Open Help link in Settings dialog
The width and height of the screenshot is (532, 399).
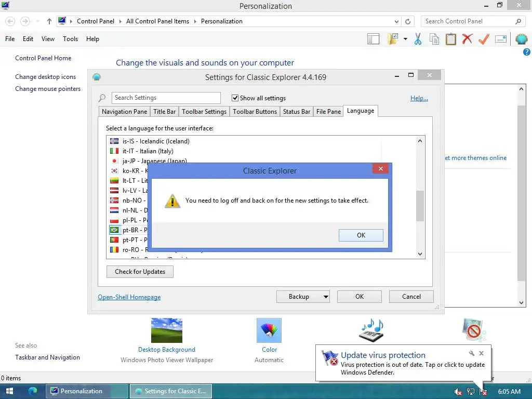click(419, 98)
